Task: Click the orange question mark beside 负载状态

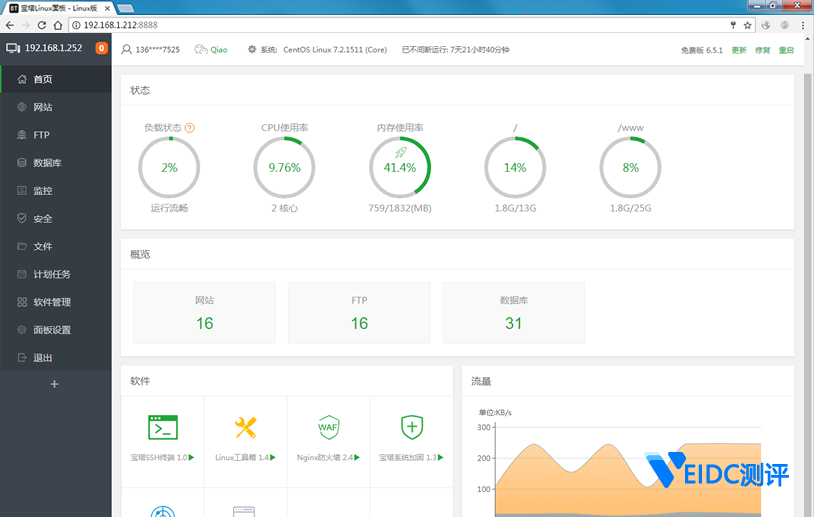Action: click(190, 128)
